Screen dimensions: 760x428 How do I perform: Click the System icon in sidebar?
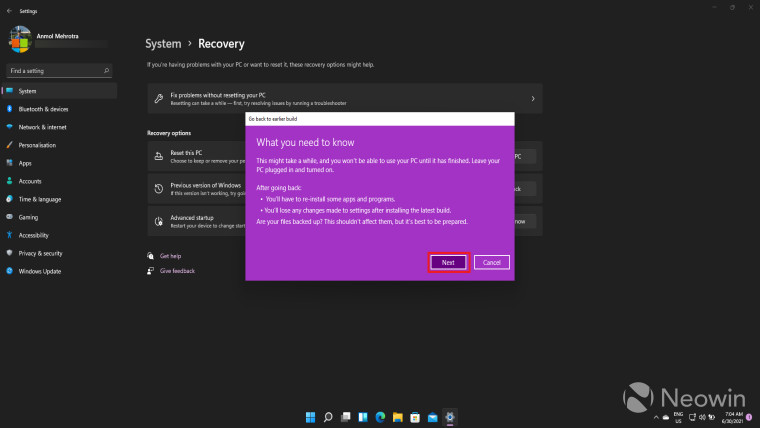[10, 91]
